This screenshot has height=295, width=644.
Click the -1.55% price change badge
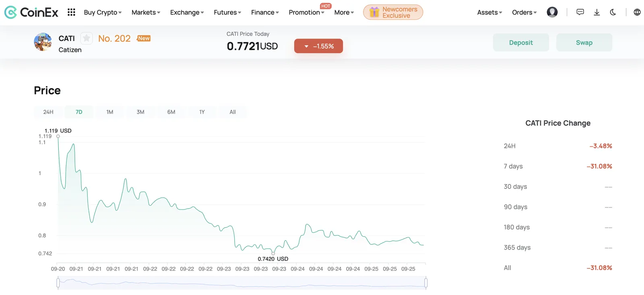[318, 46]
